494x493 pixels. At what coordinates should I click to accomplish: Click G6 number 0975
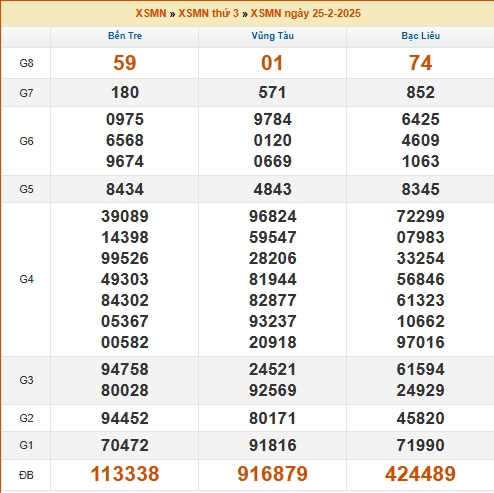125,119
